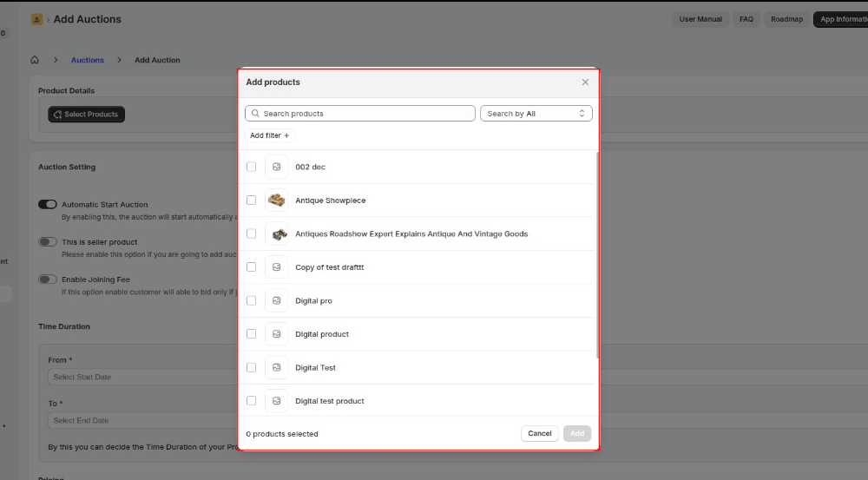Click the Antiques Roadshow product thumbnail

pyautogui.click(x=276, y=233)
